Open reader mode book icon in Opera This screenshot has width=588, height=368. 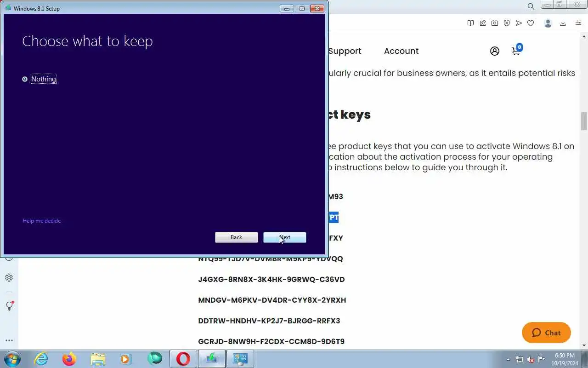point(470,23)
